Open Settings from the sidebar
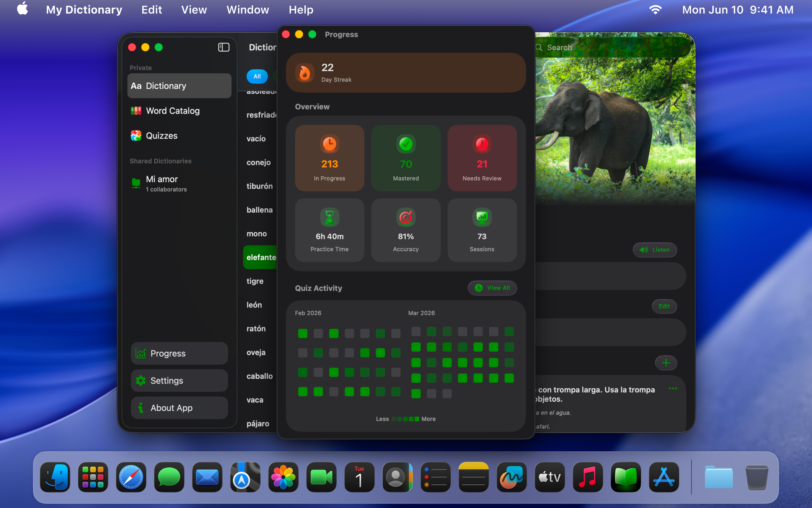 [x=179, y=380]
